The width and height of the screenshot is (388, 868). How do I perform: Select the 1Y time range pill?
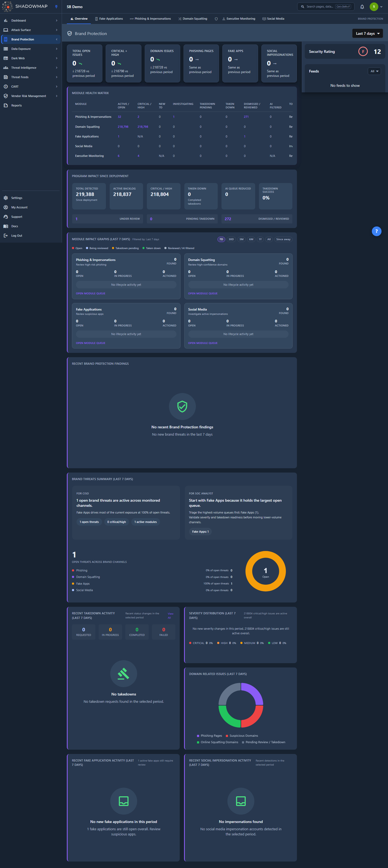[x=260, y=239]
